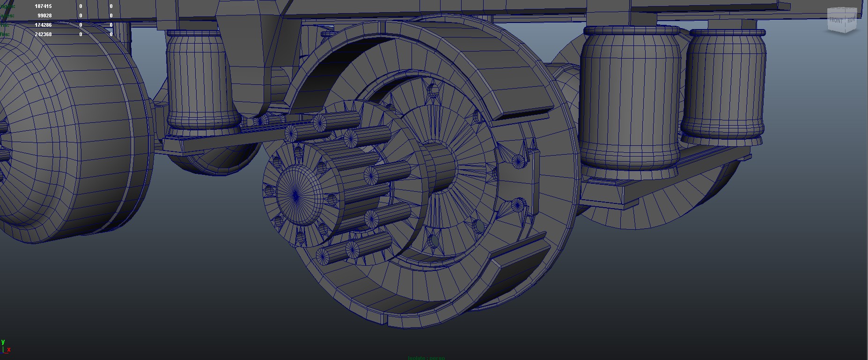Select the far-right air spring bellows
This screenshot has width=868, height=360.
pos(723,84)
